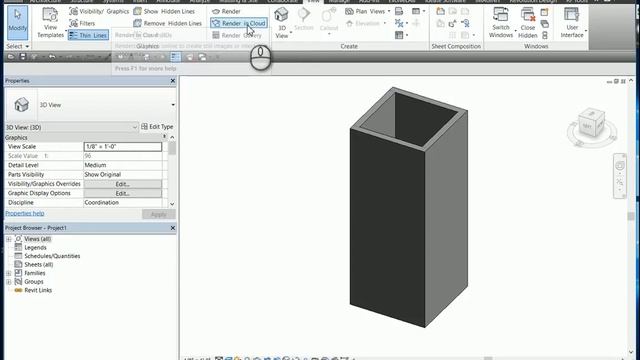This screenshot has height=360, width=640.
Task: Close the Properties palette
Action: click(173, 81)
